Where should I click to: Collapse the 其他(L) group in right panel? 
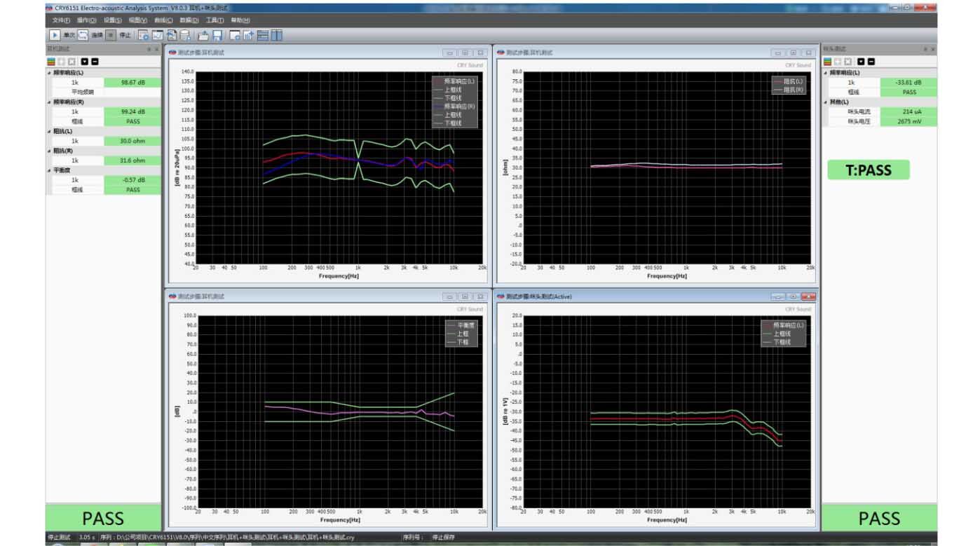pos(826,102)
